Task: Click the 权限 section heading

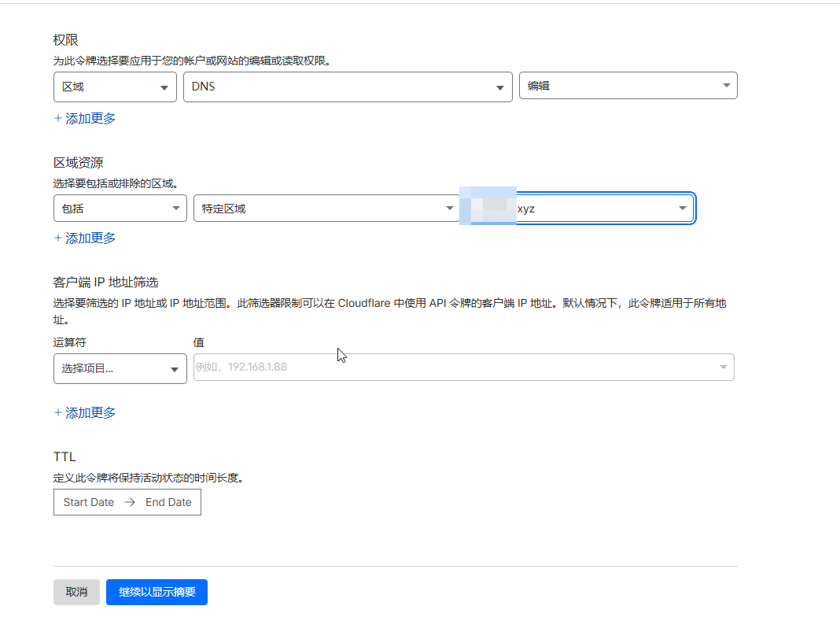Action: pos(65,39)
